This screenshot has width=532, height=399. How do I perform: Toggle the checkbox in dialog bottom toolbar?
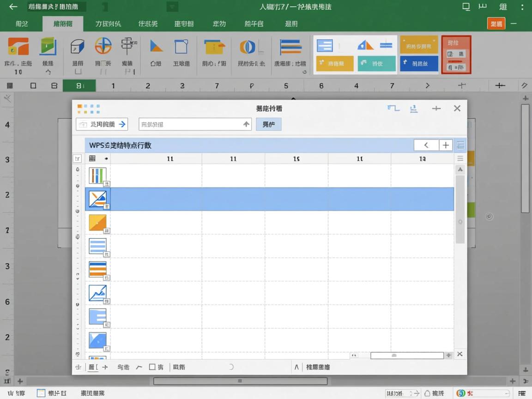click(152, 367)
